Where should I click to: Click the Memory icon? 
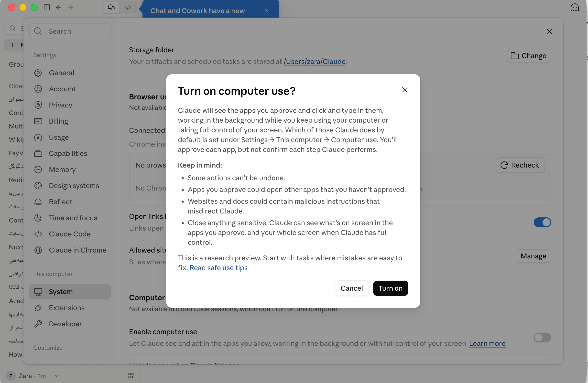point(38,170)
